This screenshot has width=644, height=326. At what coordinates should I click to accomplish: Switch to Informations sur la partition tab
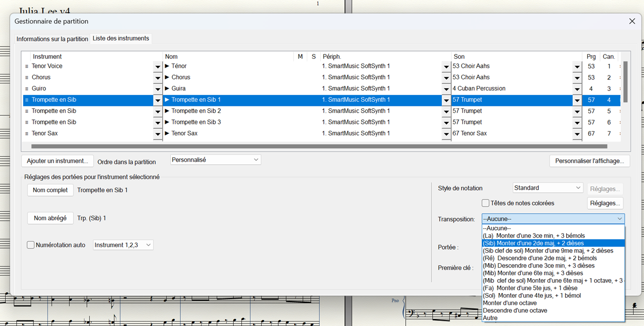52,39
